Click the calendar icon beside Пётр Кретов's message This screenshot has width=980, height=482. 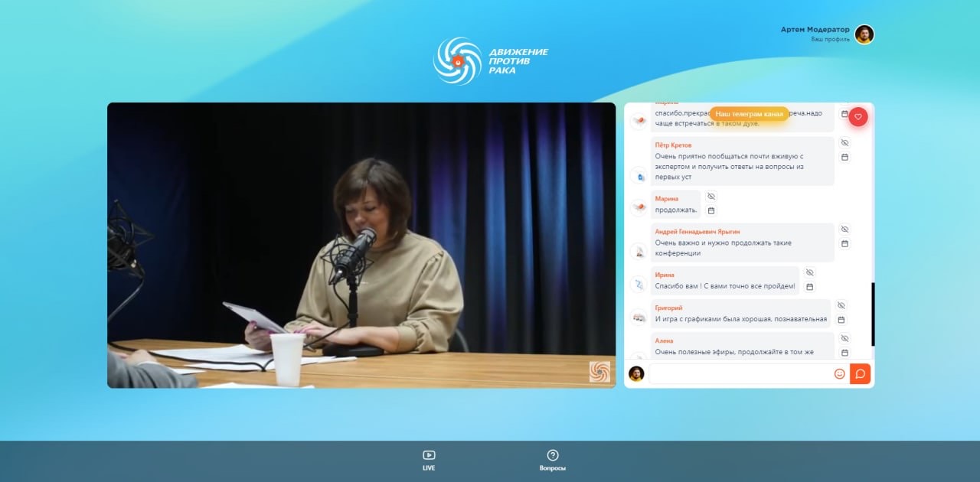point(844,157)
